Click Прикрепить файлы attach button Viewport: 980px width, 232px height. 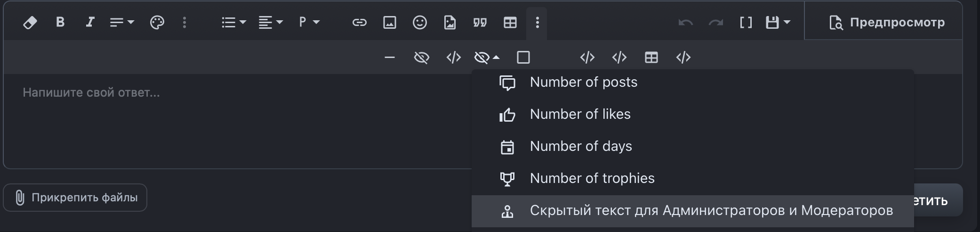(75, 198)
